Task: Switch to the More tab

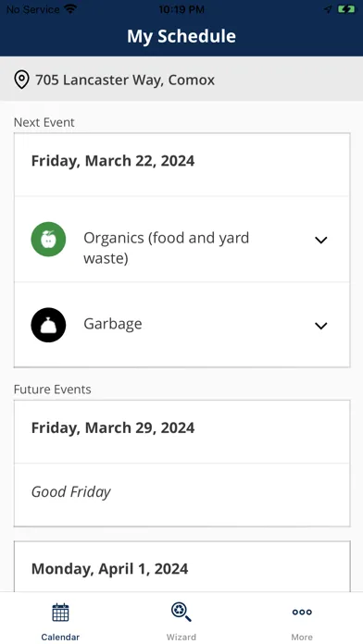Action: [x=302, y=619]
